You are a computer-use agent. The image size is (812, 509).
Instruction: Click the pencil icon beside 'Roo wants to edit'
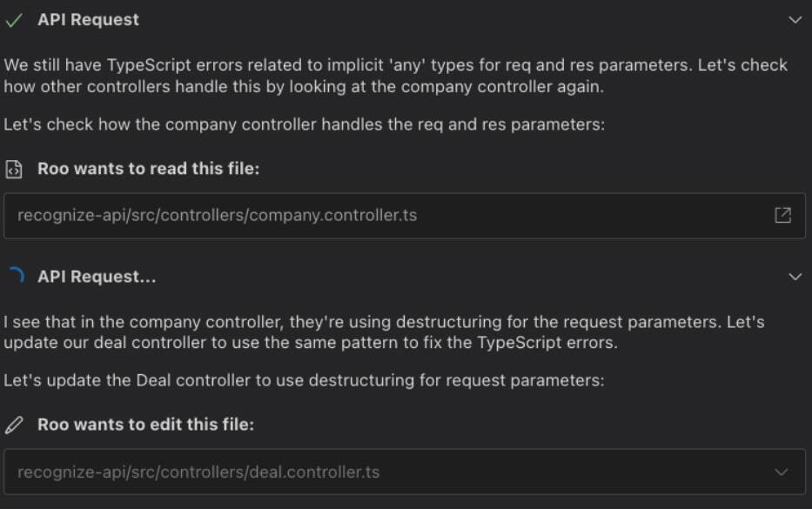(14, 425)
